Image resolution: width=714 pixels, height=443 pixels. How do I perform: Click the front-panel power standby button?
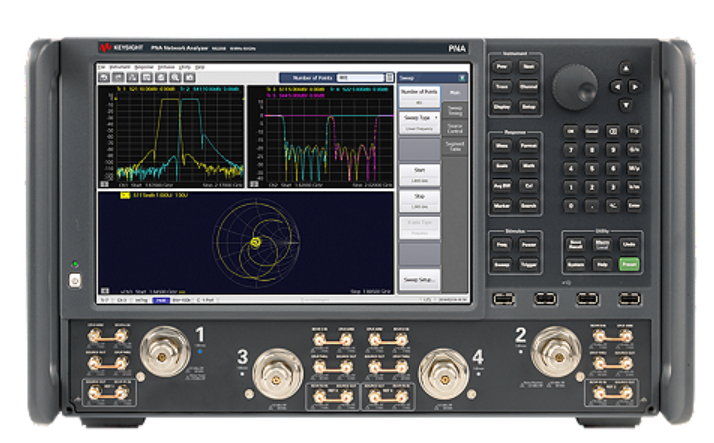75,280
